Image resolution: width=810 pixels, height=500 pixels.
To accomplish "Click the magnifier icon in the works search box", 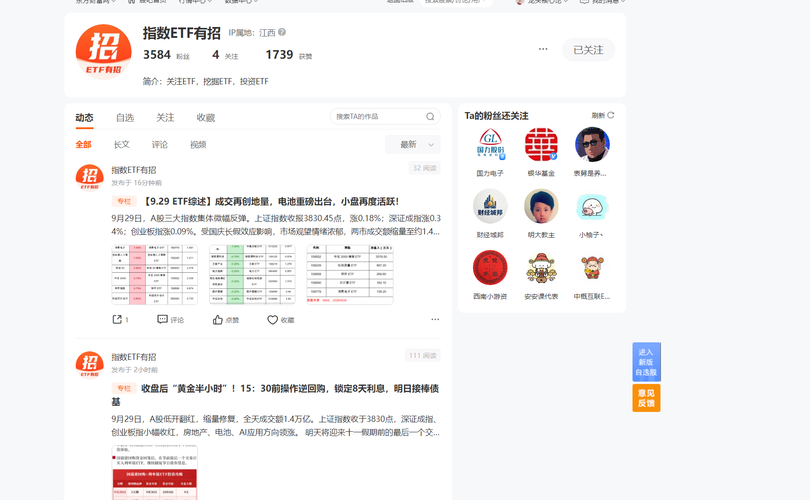I will (430, 117).
